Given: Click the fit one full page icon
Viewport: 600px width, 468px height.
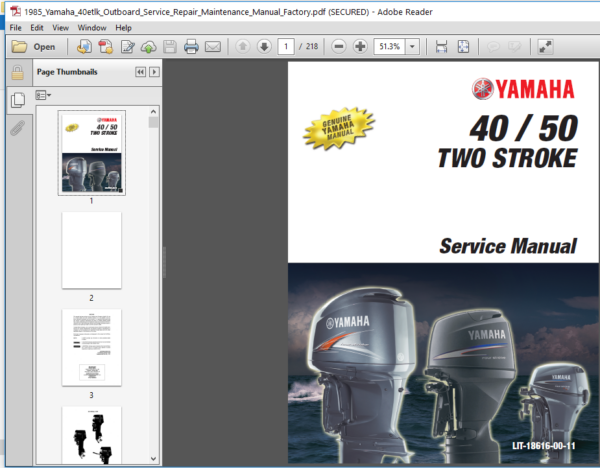Looking at the screenshot, I should pyautogui.click(x=463, y=47).
